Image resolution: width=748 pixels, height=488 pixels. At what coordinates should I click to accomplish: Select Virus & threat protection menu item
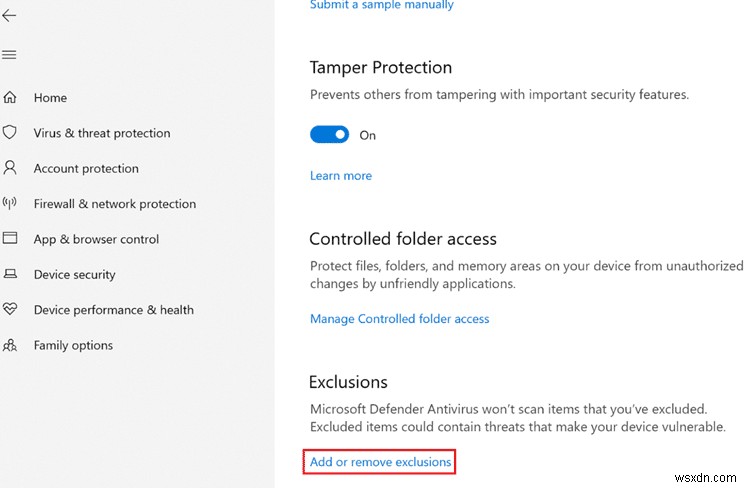pyautogui.click(x=102, y=133)
